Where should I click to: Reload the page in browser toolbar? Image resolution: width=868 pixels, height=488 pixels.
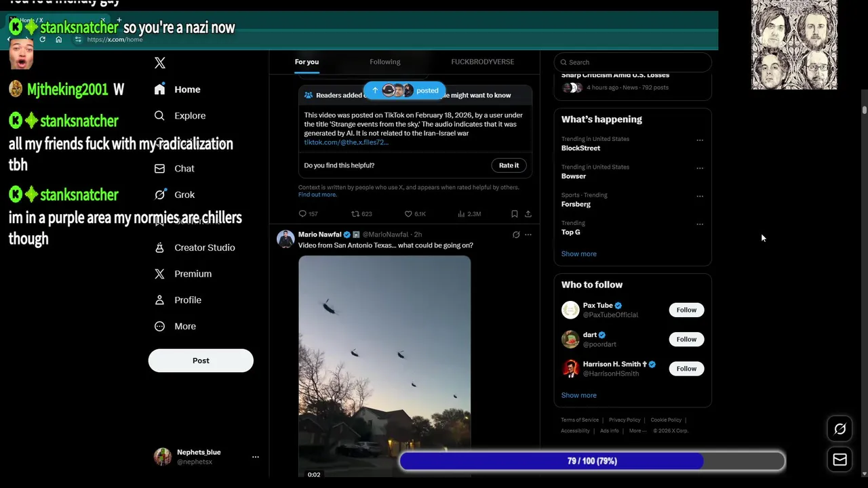pyautogui.click(x=42, y=40)
